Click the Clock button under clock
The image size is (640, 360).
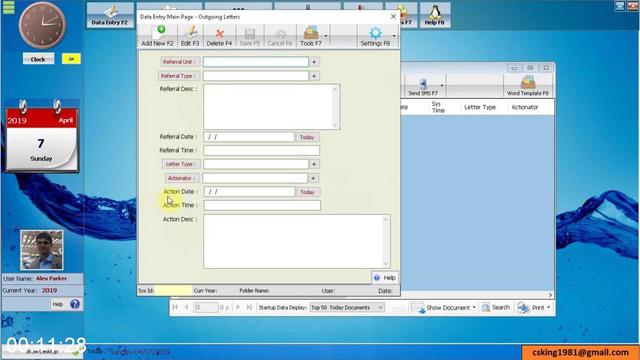click(x=38, y=59)
